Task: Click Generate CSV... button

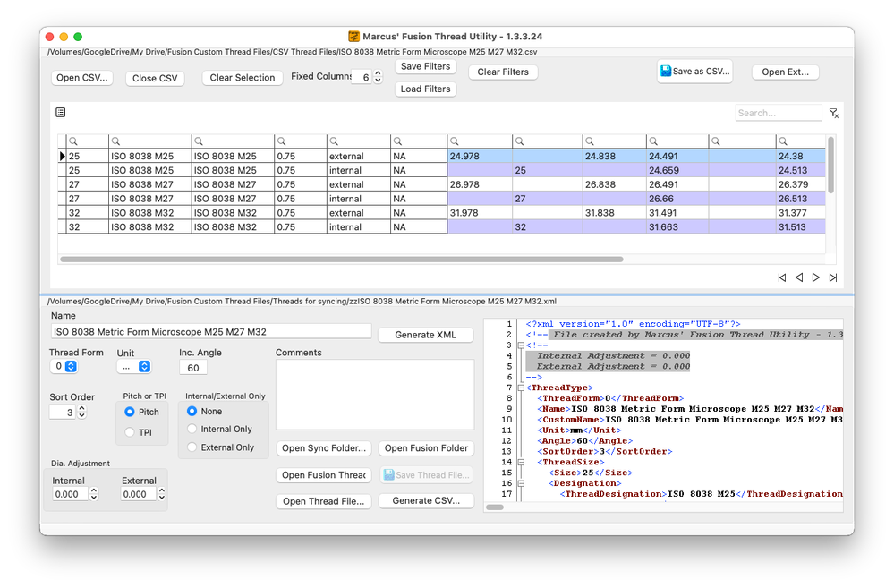Action: [x=426, y=501]
